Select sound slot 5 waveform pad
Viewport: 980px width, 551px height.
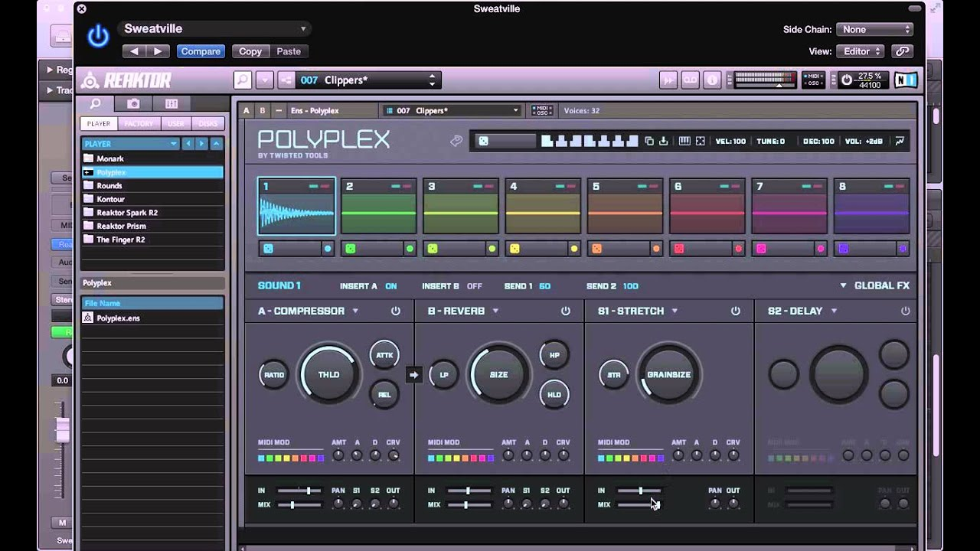(625, 213)
